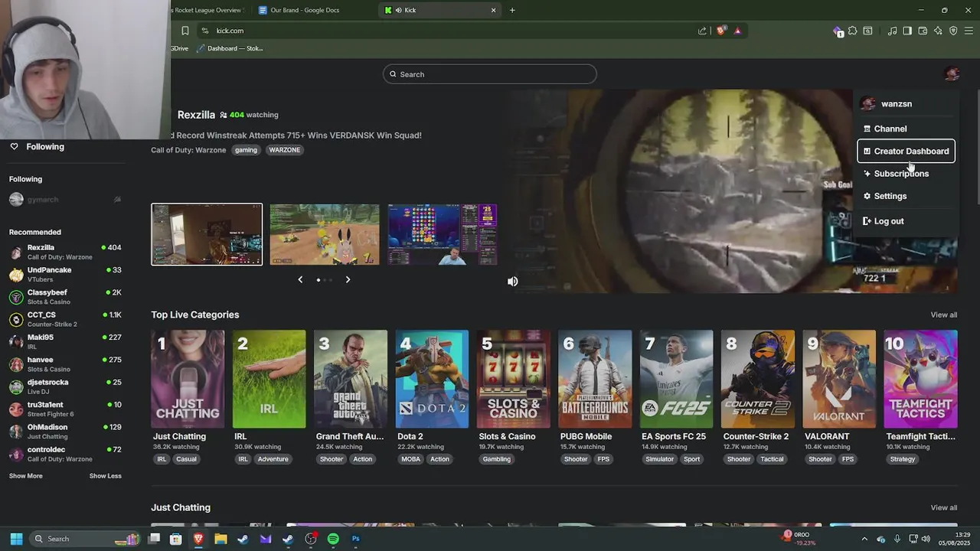Viewport: 980px width, 551px height.
Task: Open Following in the sidebar
Action: (45, 147)
